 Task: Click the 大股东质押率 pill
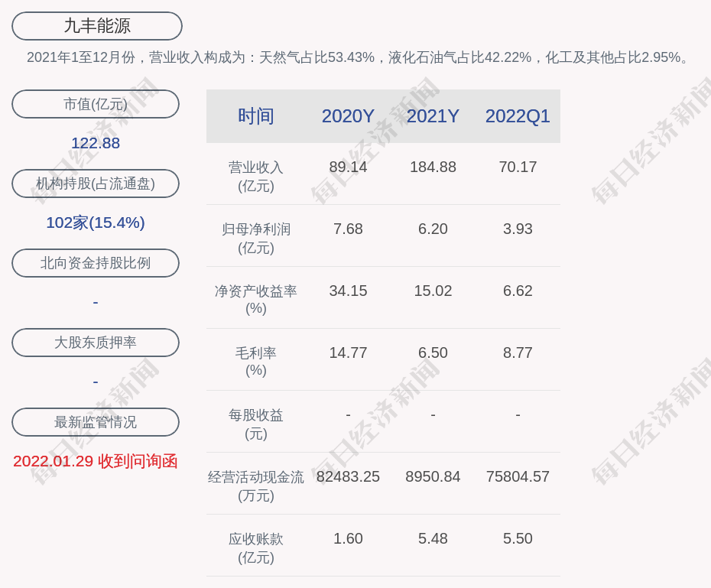[x=96, y=343]
